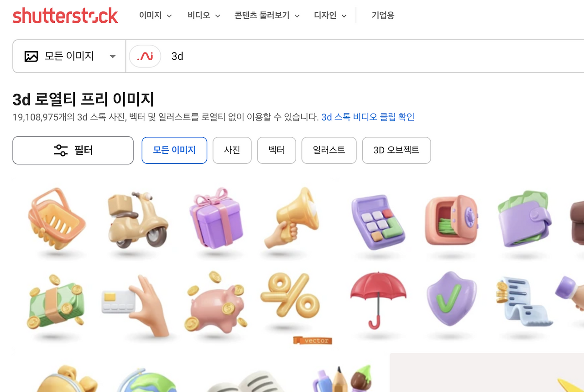Switch to the 벡터 filter tab

coord(276,150)
